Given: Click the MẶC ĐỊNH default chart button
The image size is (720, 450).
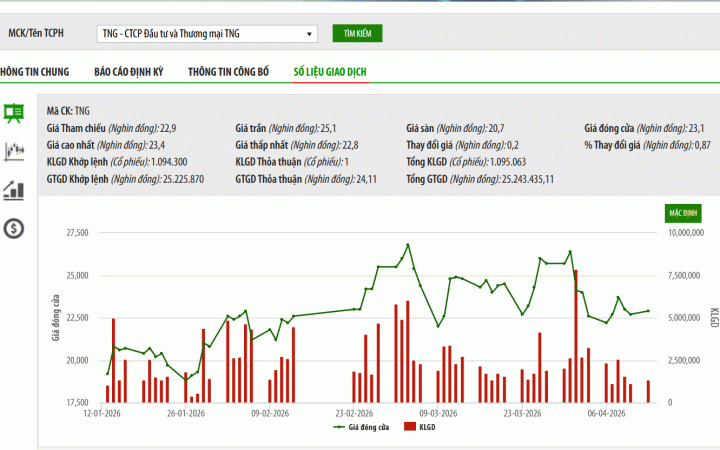Looking at the screenshot, I should point(683,213).
